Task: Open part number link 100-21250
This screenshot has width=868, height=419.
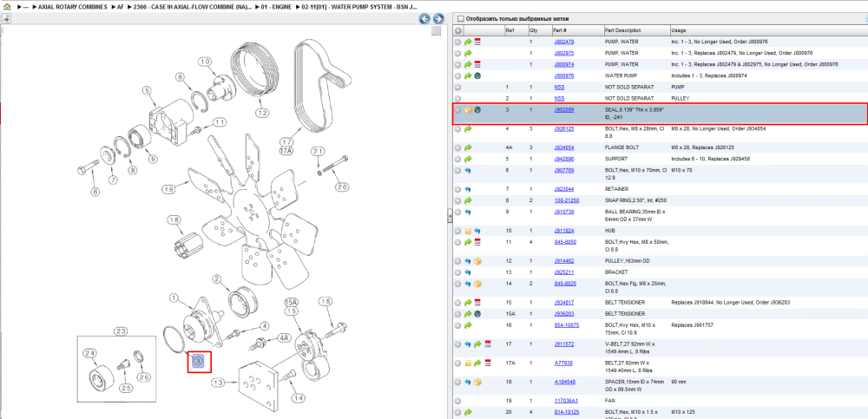Action: pyautogui.click(x=566, y=200)
